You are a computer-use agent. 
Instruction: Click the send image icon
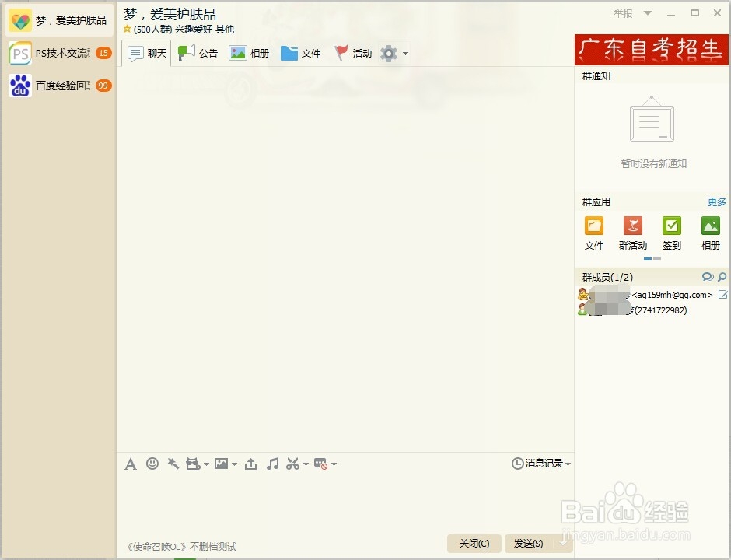click(220, 464)
